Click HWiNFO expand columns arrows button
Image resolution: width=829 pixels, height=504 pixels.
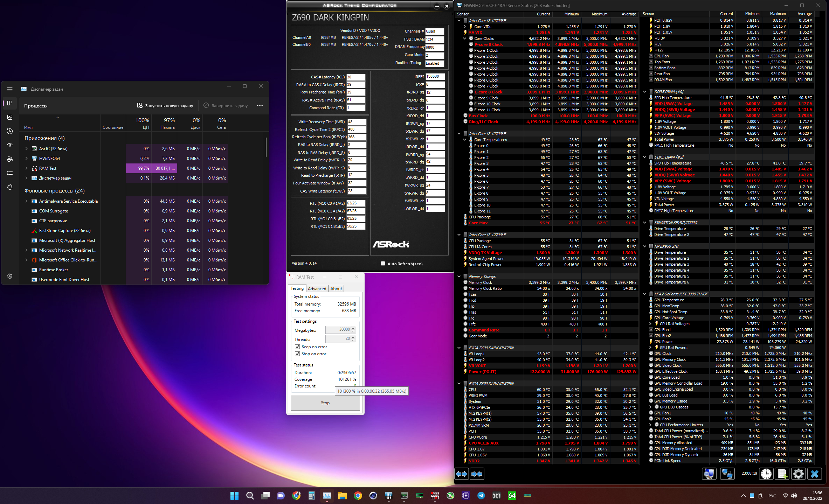point(461,474)
